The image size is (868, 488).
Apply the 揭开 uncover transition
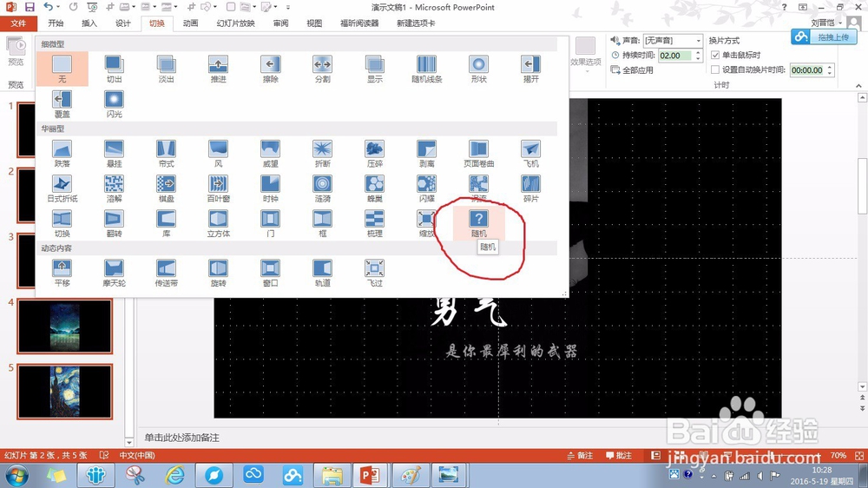(x=530, y=69)
